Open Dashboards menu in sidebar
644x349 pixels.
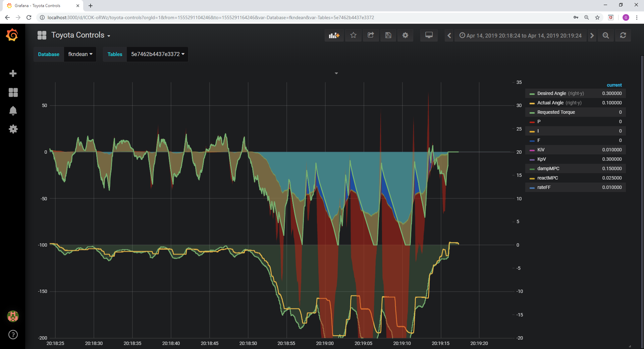[x=13, y=92]
